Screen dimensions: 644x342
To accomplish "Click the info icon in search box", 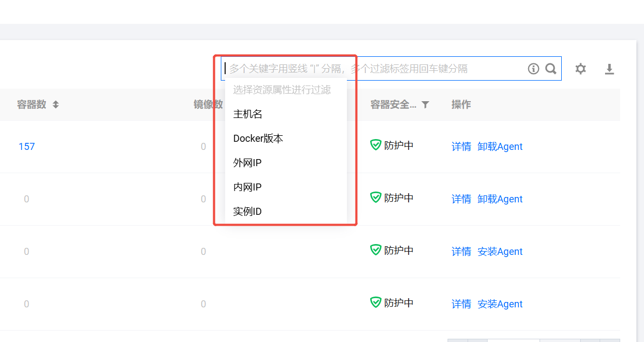I will (534, 69).
